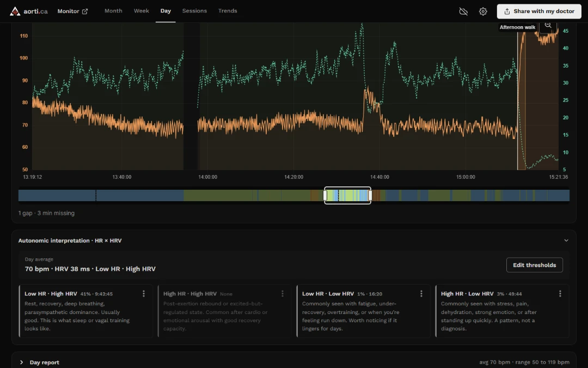Select the Day tab
Image resolution: width=588 pixels, height=368 pixels.
(166, 11)
